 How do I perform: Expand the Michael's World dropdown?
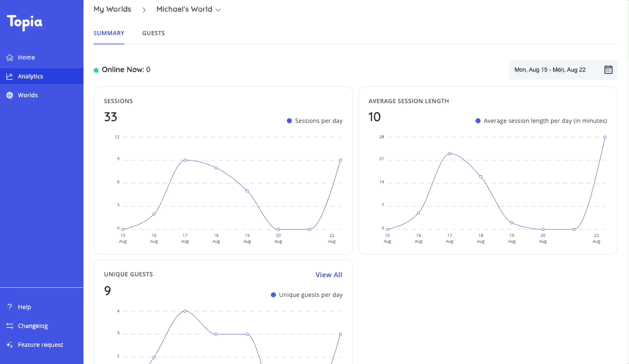tap(188, 9)
